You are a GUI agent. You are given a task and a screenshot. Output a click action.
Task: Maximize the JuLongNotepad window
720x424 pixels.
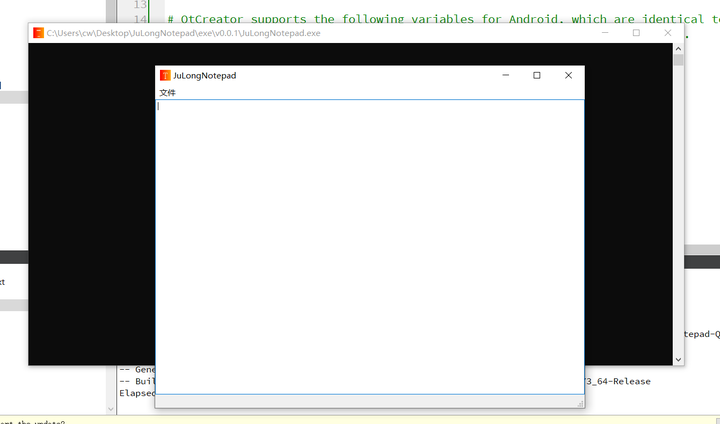(537, 75)
